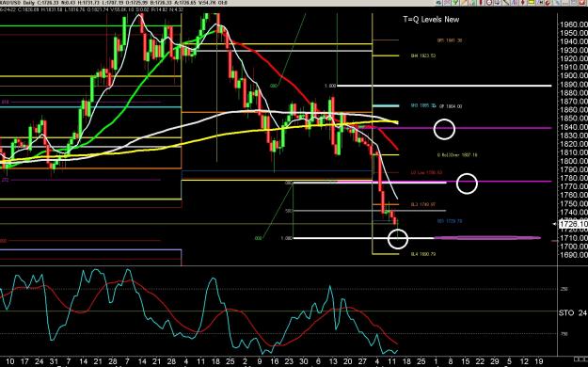588x367 pixels.
Task: Click date label 17 on time axis
Action: [24, 361]
